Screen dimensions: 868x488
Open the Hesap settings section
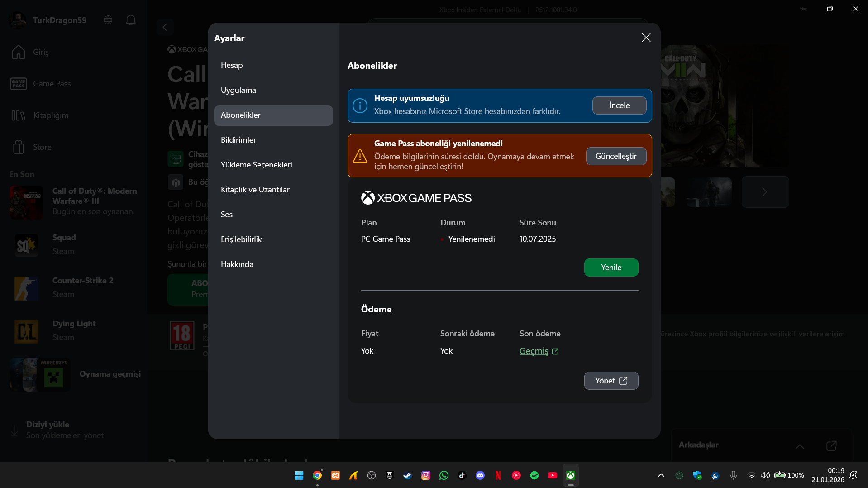(x=273, y=65)
